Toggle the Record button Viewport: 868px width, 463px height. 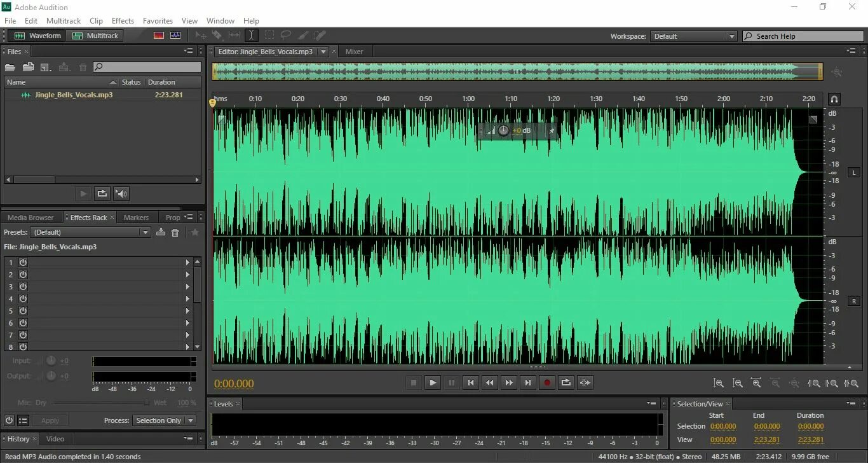pos(547,382)
